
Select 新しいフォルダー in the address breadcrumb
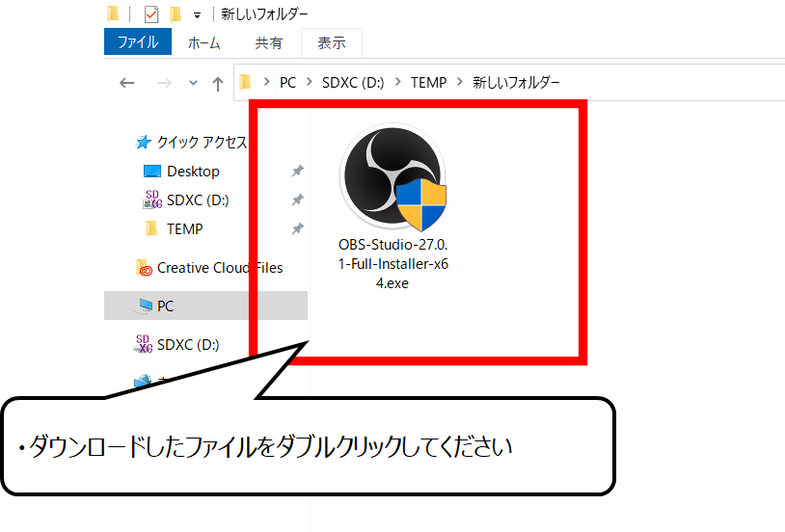(x=516, y=83)
